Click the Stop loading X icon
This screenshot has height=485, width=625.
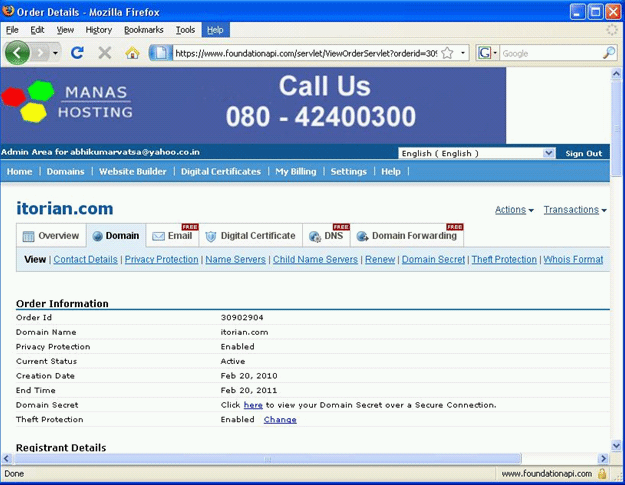click(105, 53)
